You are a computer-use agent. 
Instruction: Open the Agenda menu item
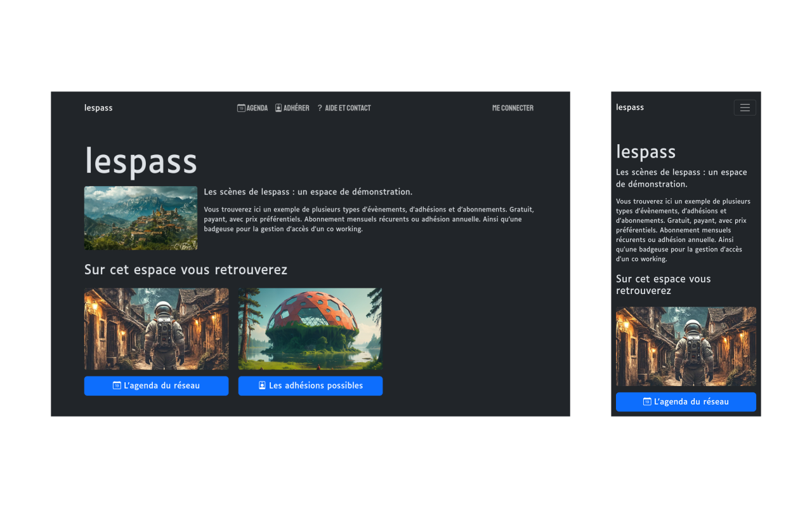252,108
